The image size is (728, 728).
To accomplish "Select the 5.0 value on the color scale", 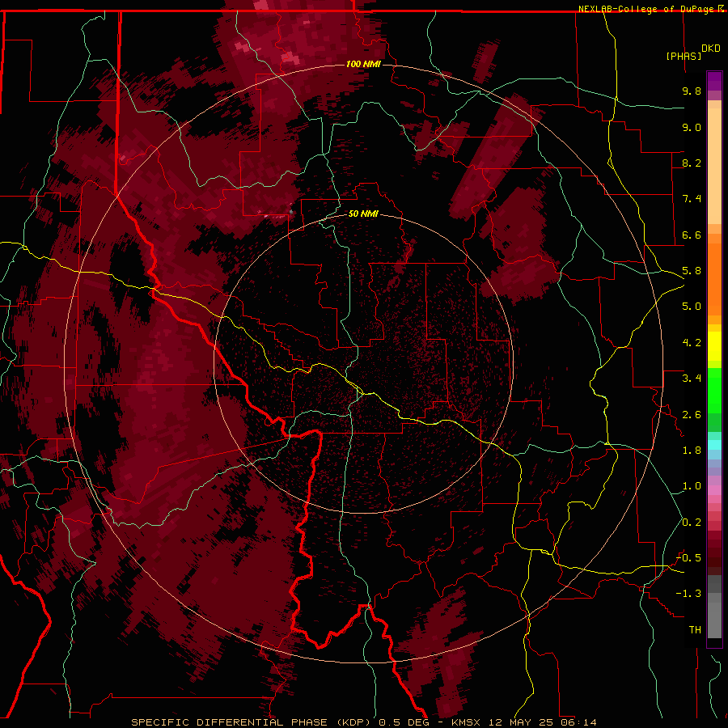I will 692,307.
